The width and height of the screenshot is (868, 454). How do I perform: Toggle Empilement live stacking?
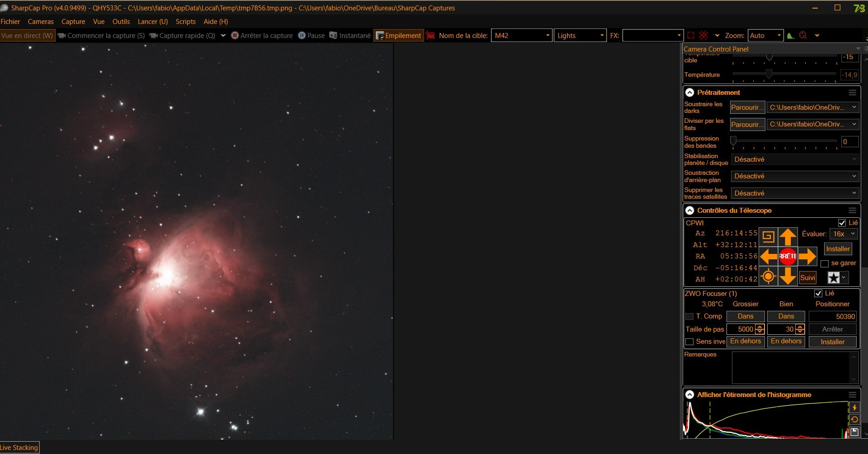[399, 36]
